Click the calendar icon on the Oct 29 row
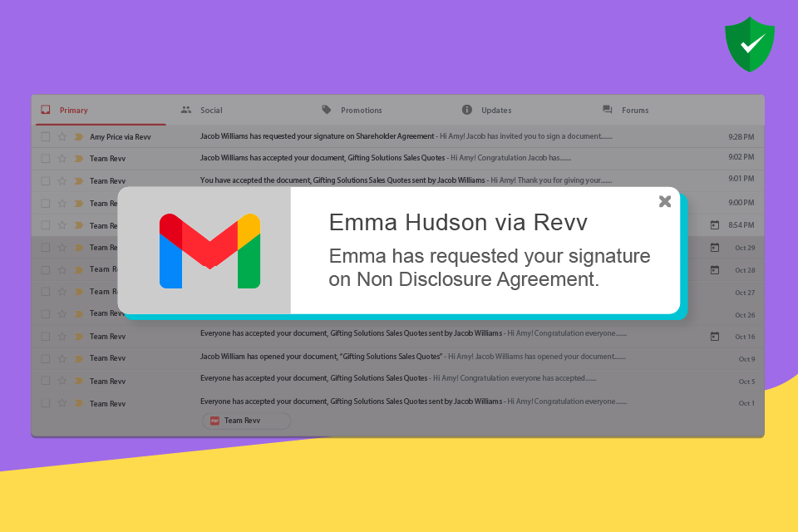The height and width of the screenshot is (532, 798). click(x=715, y=248)
